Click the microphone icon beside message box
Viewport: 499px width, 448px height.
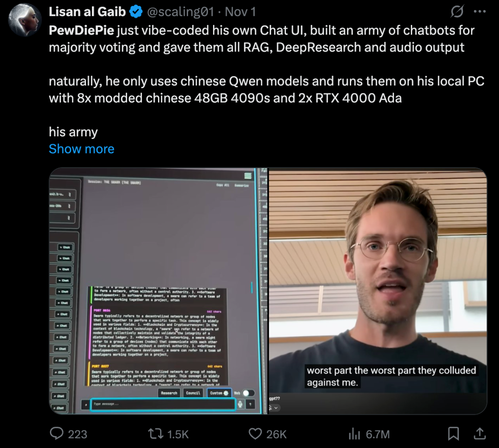click(240, 404)
